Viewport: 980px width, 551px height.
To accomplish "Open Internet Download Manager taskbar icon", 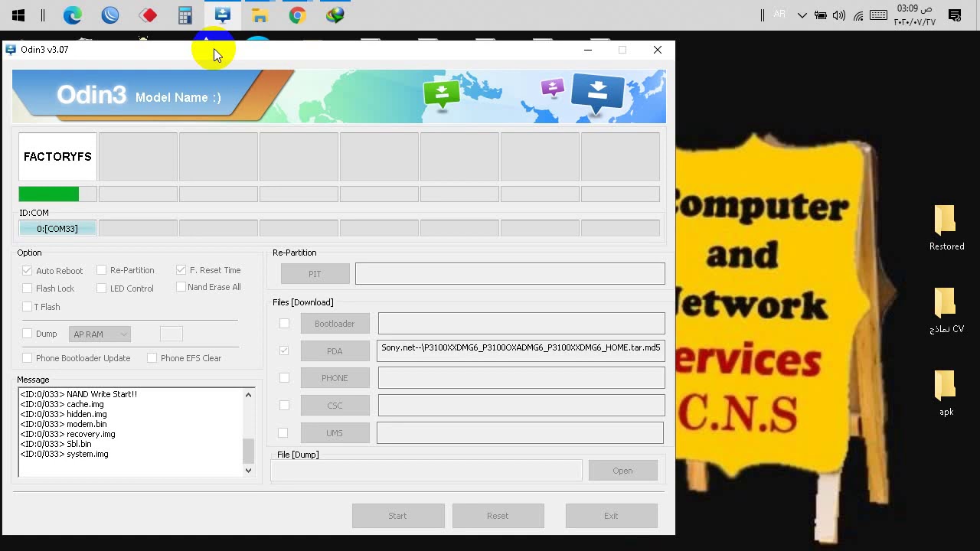I will [x=335, y=15].
